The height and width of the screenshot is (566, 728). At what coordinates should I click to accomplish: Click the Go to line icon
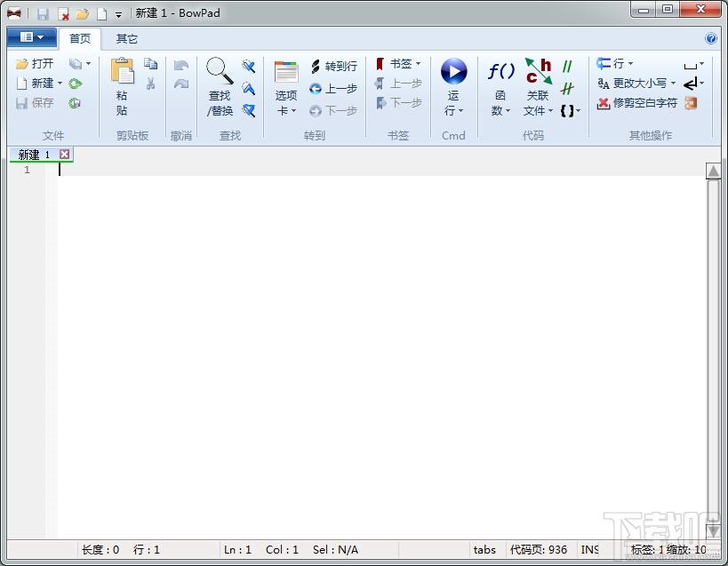click(x=316, y=67)
